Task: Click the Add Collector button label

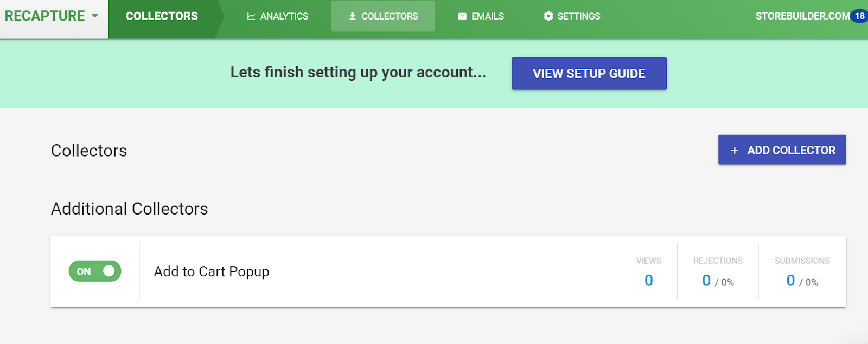Action: (x=791, y=150)
